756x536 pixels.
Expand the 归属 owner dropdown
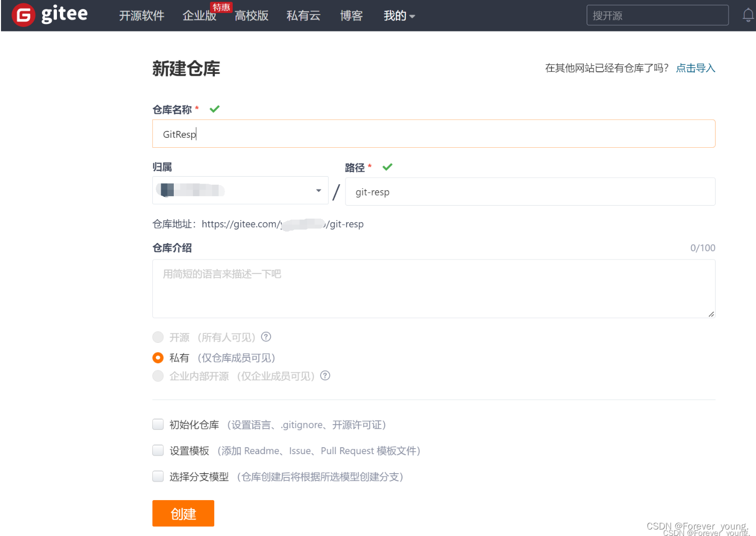[240, 190]
